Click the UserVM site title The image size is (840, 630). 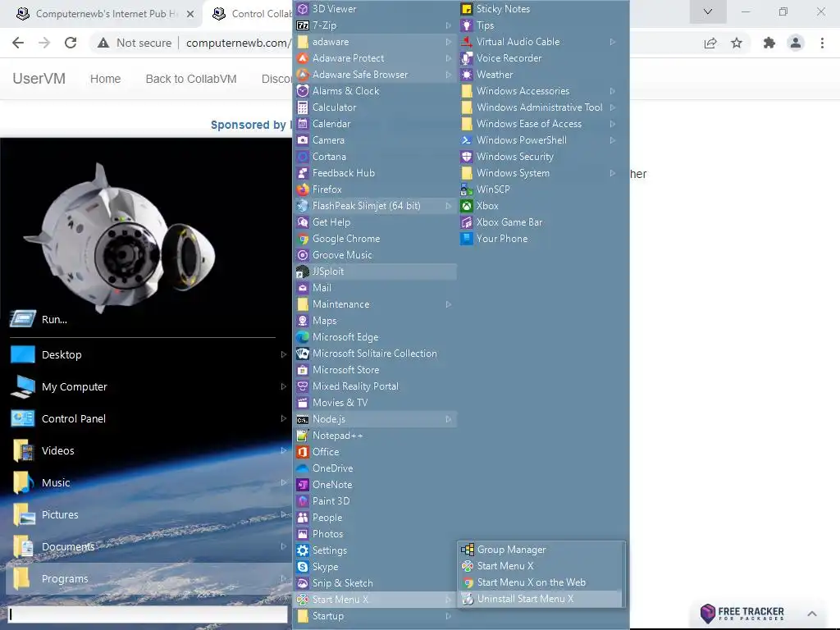pos(39,79)
